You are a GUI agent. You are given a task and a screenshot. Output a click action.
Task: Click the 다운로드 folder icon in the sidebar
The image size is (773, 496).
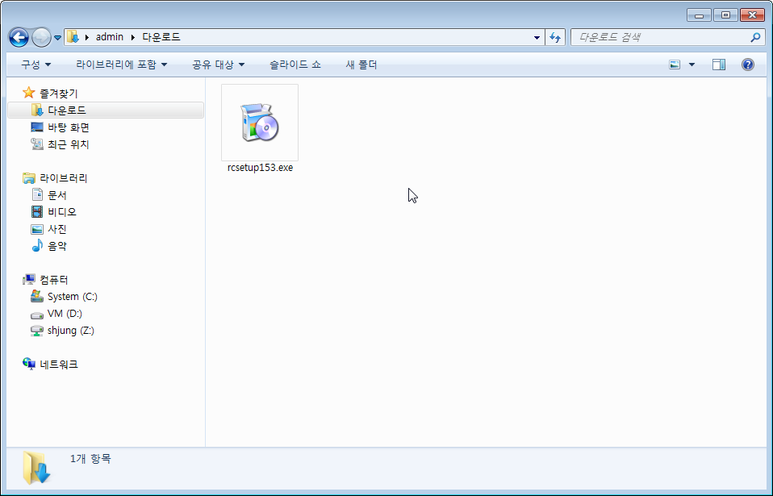[x=37, y=110]
